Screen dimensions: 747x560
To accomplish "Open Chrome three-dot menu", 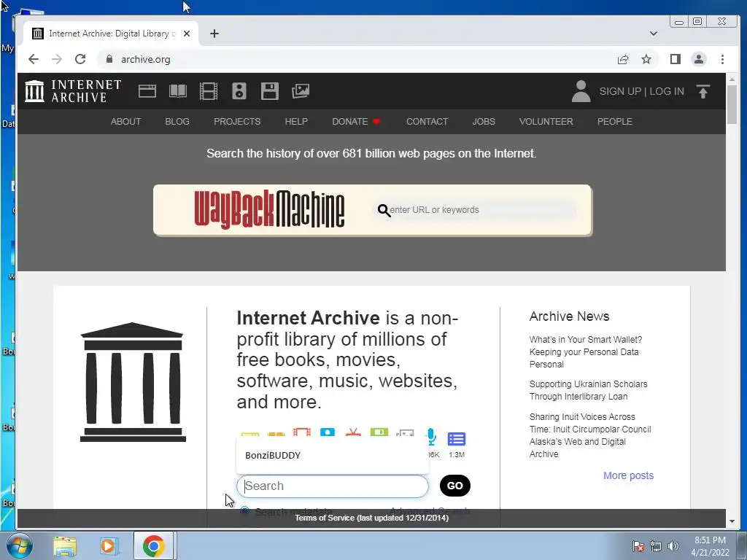I will (x=722, y=59).
